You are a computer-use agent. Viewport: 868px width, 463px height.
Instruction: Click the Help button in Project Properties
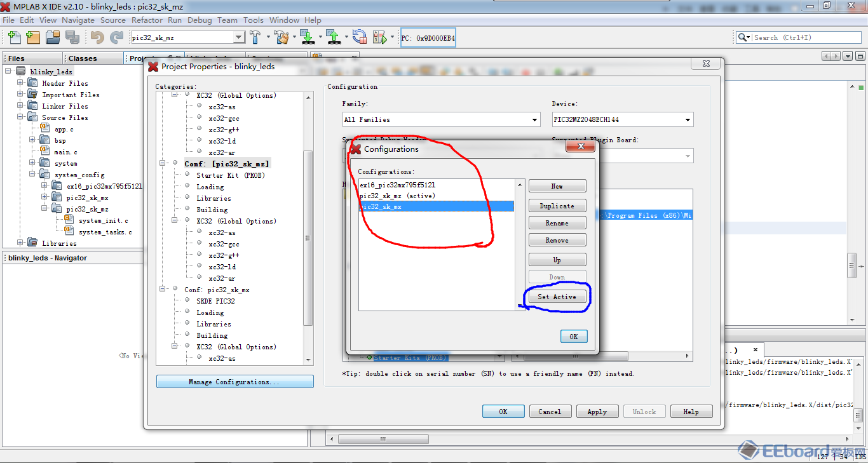(x=691, y=412)
